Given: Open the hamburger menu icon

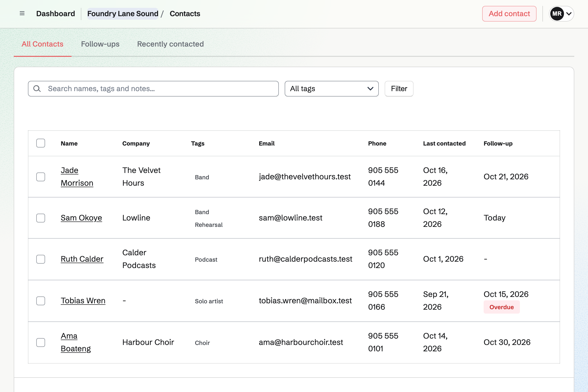Looking at the screenshot, I should [x=22, y=13].
